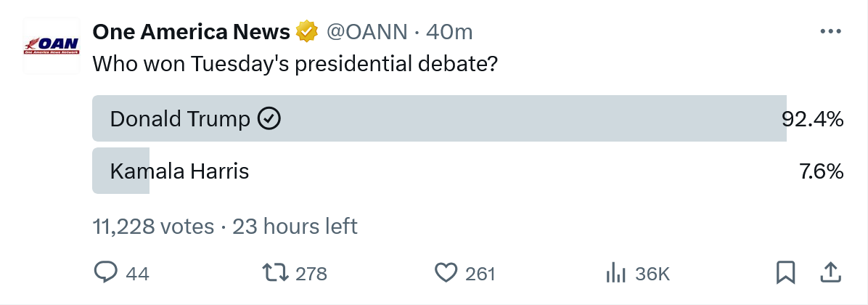This screenshot has width=868, height=305.
Task: Like the post with the heart icon
Action: (444, 273)
